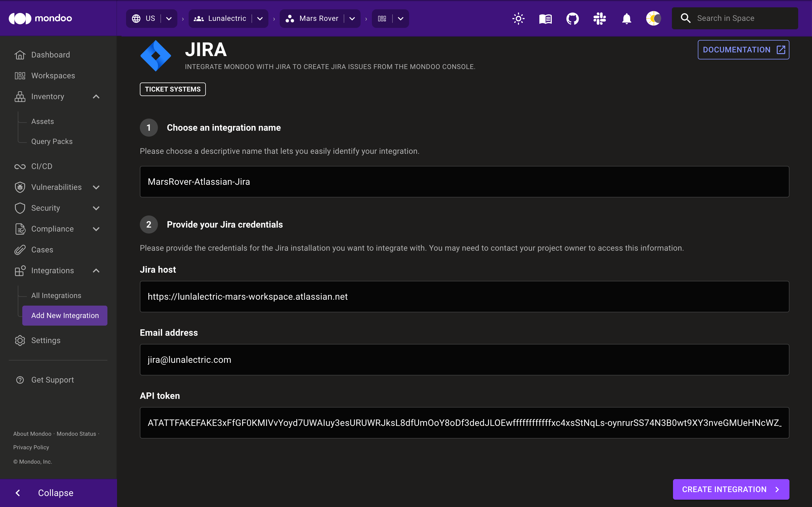Image resolution: width=812 pixels, height=507 pixels.
Task: Click the Mondoo logo in top left
Action: pyautogui.click(x=40, y=17)
